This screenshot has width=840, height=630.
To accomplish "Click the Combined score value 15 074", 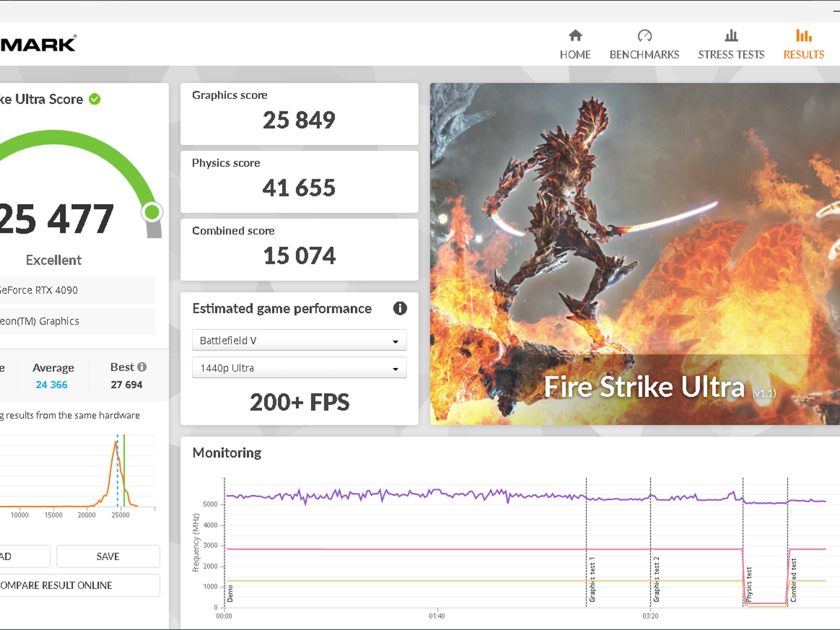I will (299, 256).
